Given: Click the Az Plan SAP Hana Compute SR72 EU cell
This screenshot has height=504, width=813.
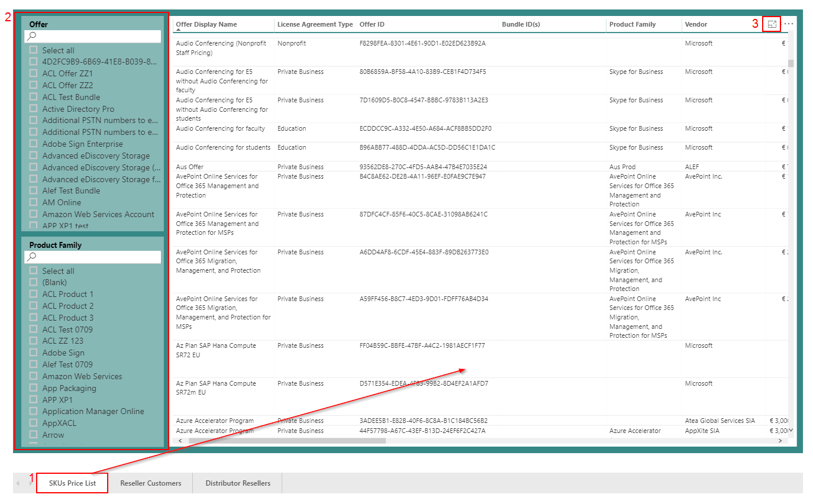Looking at the screenshot, I should point(216,350).
